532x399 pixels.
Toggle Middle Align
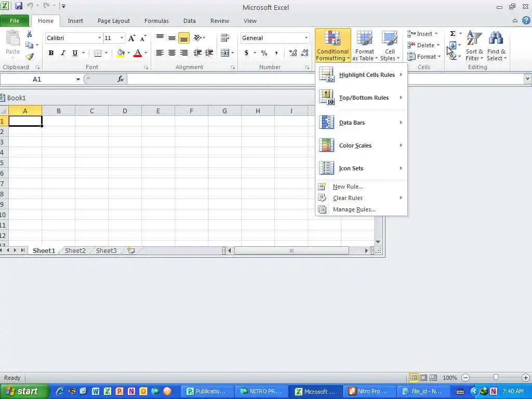[171, 37]
